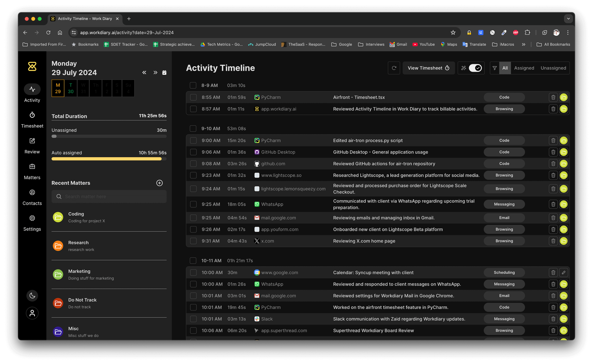Screen dimensions: 593x364
Task: Check the 9:25 AM mail.google.com entry
Action: (x=193, y=218)
